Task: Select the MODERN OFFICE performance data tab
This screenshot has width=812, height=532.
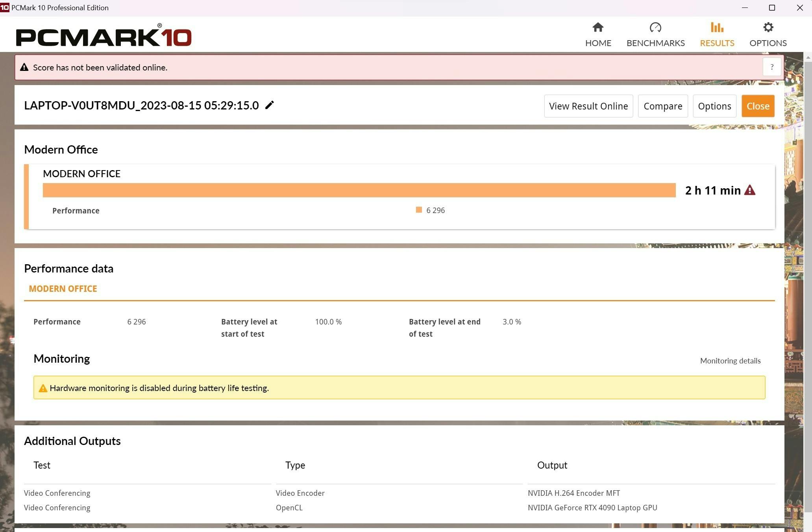Action: pyautogui.click(x=63, y=289)
